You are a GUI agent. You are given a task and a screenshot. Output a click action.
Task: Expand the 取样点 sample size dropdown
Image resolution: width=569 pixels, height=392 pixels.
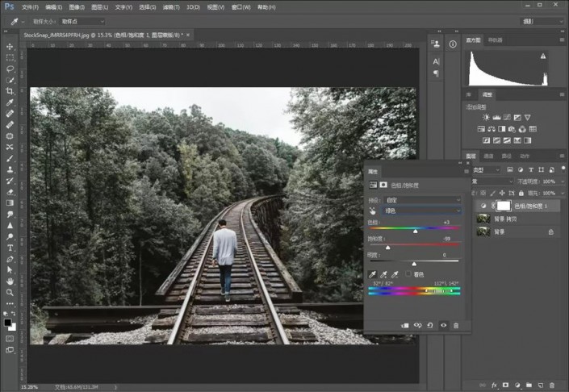click(x=81, y=21)
